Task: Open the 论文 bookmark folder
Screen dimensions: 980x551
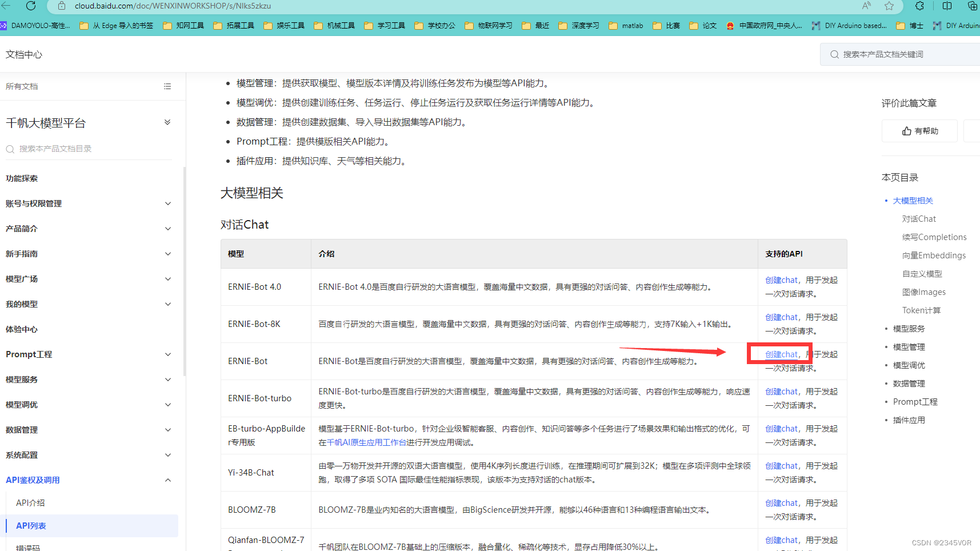Action: click(702, 26)
